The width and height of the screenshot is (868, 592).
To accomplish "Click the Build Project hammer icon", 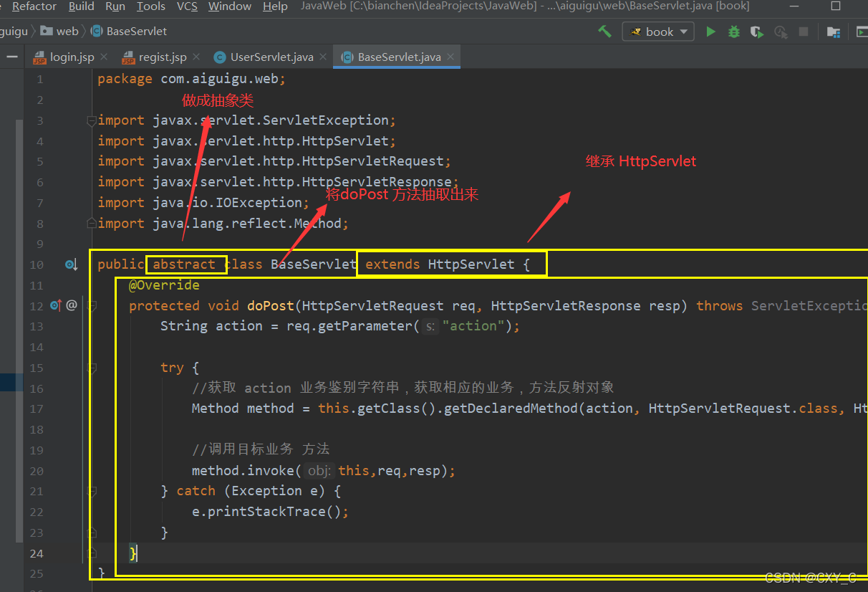I will 604,32.
